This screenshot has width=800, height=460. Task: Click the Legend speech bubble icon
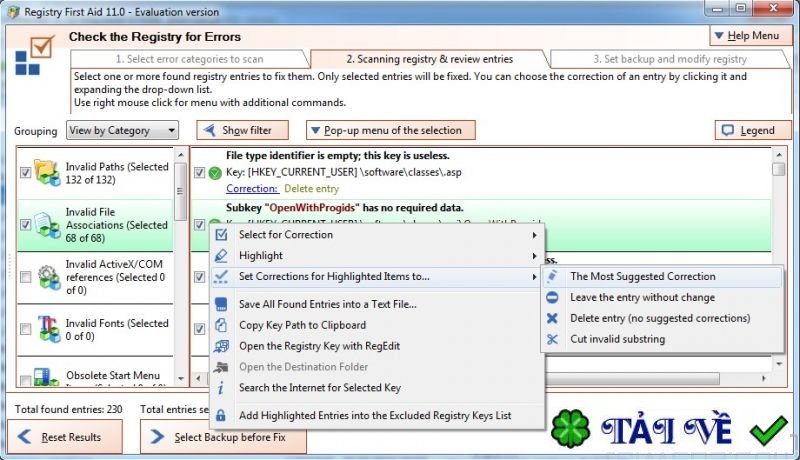[x=728, y=131]
